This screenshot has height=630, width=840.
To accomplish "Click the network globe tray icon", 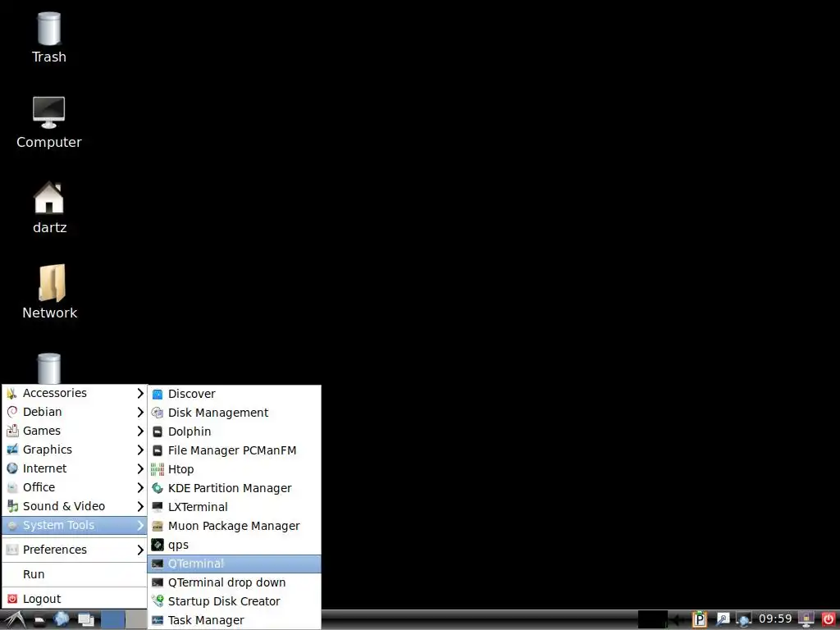I will 744,619.
